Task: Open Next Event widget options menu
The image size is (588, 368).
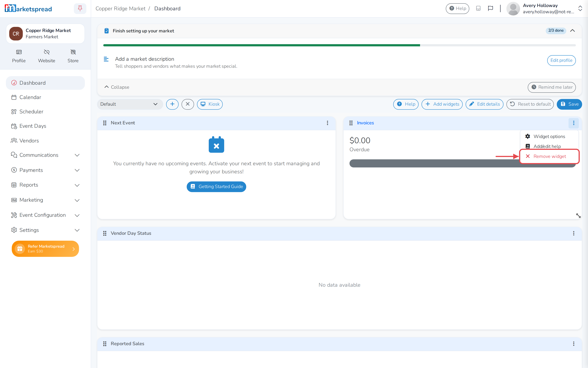Action: 327,123
